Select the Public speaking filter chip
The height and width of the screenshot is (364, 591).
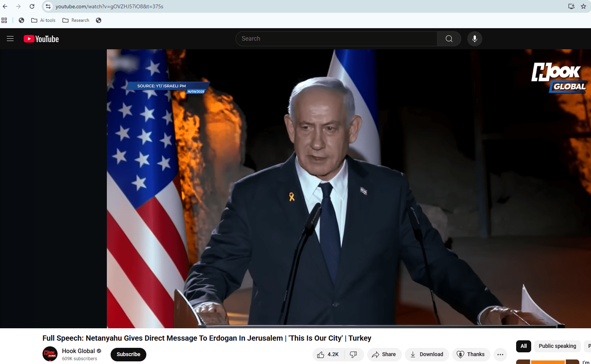tap(557, 346)
